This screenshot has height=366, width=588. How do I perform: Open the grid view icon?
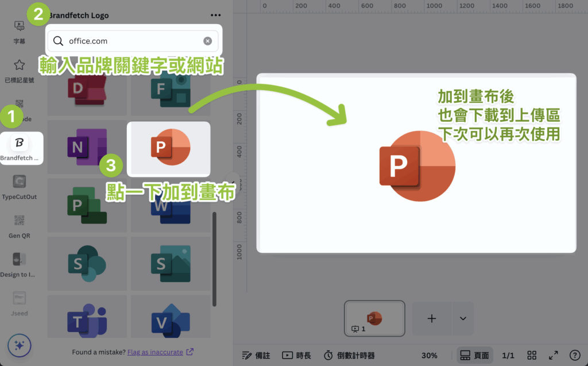532,355
